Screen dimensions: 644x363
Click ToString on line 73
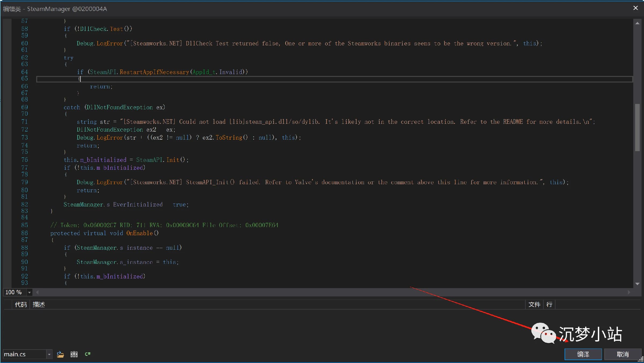click(x=229, y=137)
